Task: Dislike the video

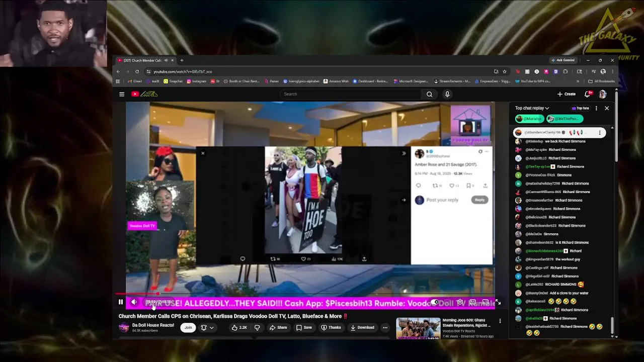Action: (x=257, y=327)
